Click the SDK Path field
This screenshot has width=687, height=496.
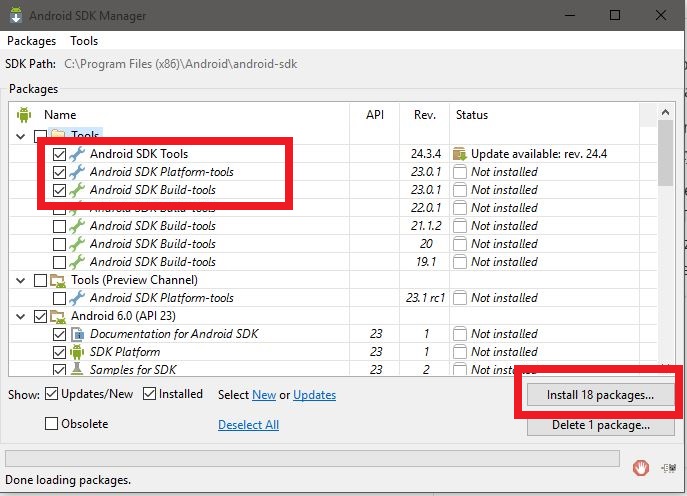click(181, 64)
